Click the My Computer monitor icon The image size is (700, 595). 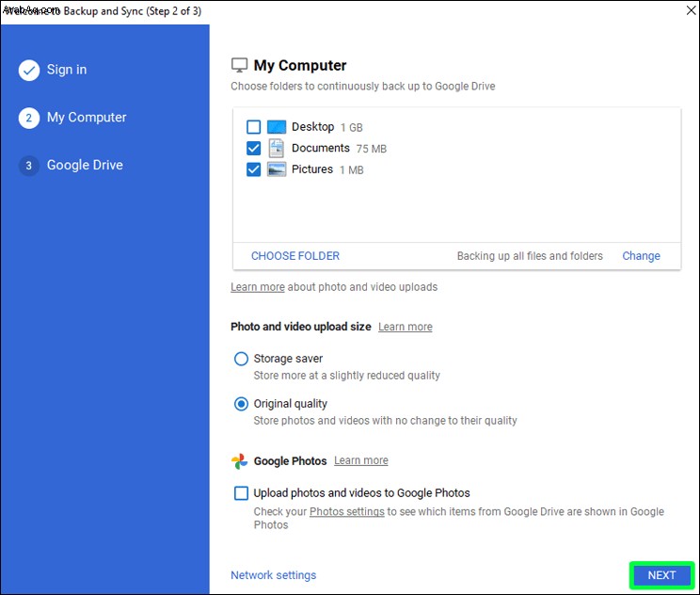239,65
